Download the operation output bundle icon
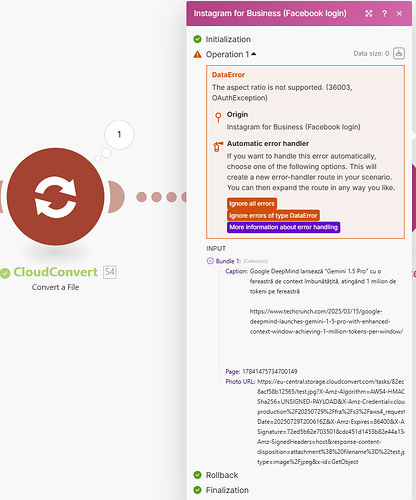This screenshot has width=416, height=500. coord(399,53)
